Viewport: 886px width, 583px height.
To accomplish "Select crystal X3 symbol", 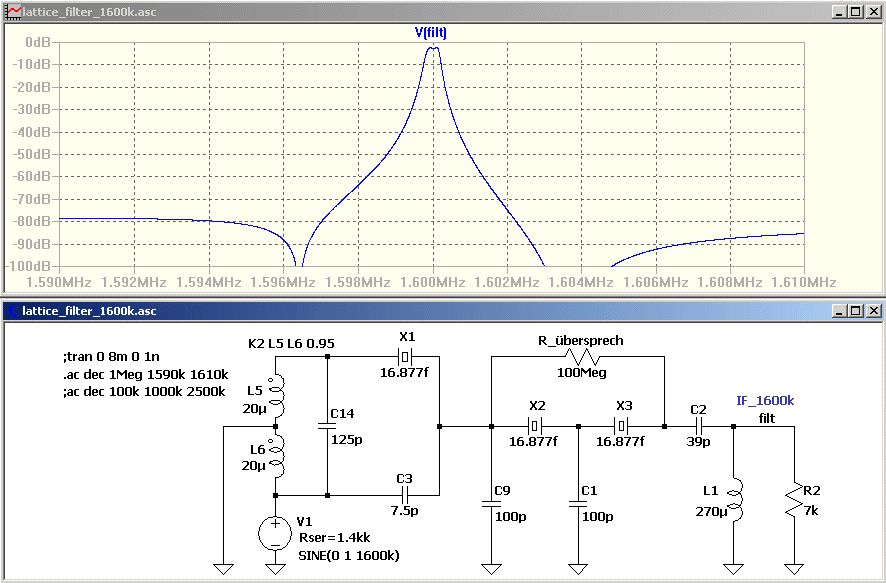I will pos(622,425).
